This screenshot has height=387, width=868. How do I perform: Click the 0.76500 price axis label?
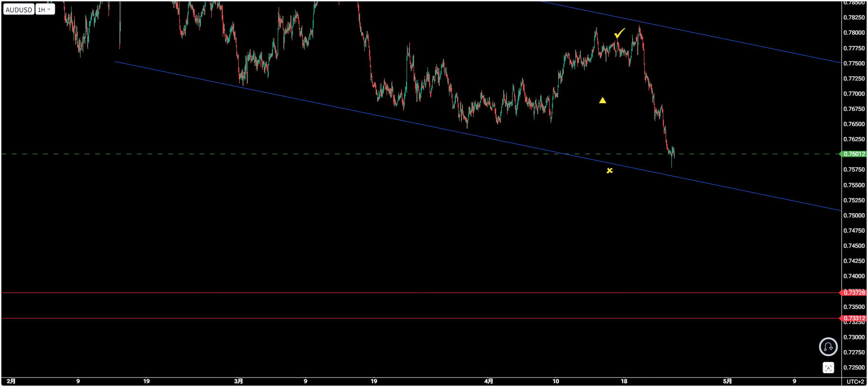tap(854, 124)
